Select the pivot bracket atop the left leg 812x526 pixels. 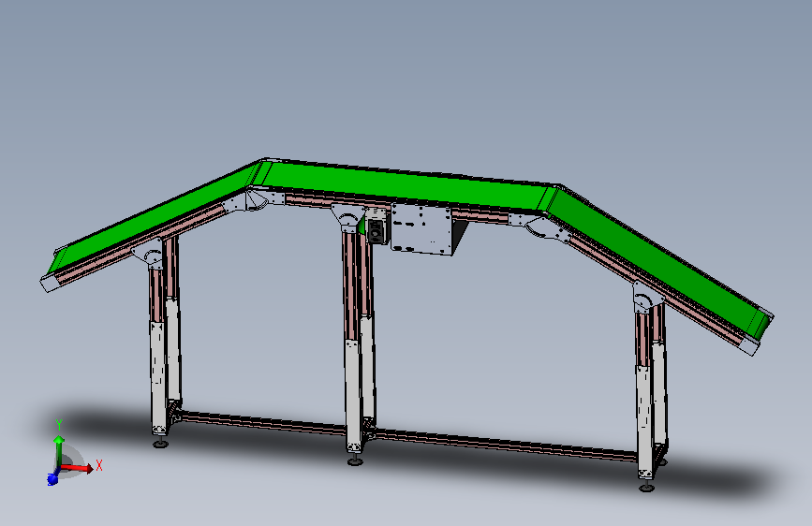[149, 254]
